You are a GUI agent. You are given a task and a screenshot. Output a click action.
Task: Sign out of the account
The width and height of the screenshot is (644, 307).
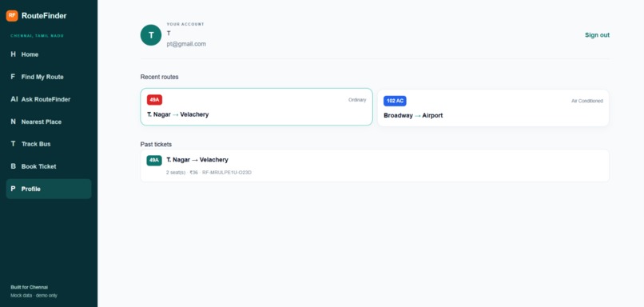pyautogui.click(x=597, y=35)
